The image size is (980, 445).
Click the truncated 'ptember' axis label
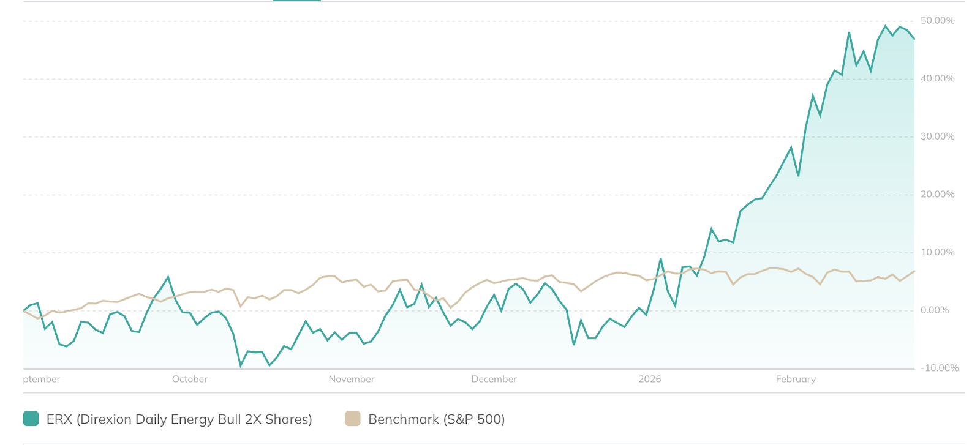pos(42,379)
